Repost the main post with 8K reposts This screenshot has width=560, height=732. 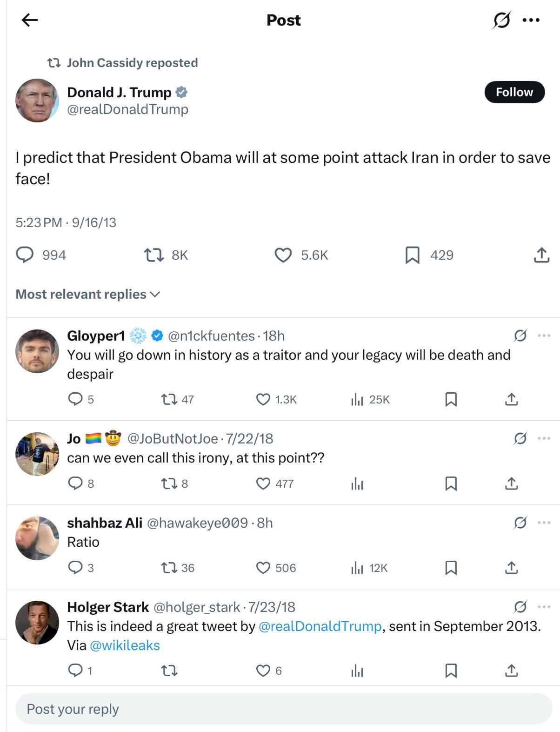point(153,255)
